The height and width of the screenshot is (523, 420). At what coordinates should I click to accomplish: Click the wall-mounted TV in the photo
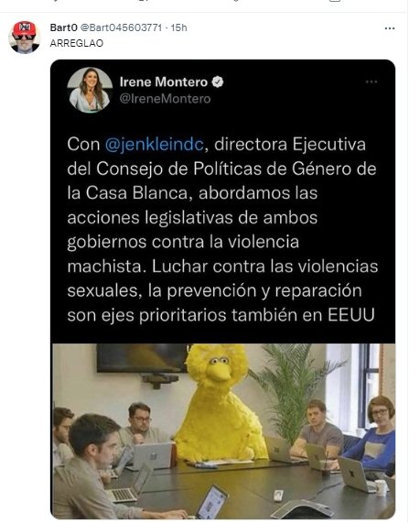[x=143, y=358]
